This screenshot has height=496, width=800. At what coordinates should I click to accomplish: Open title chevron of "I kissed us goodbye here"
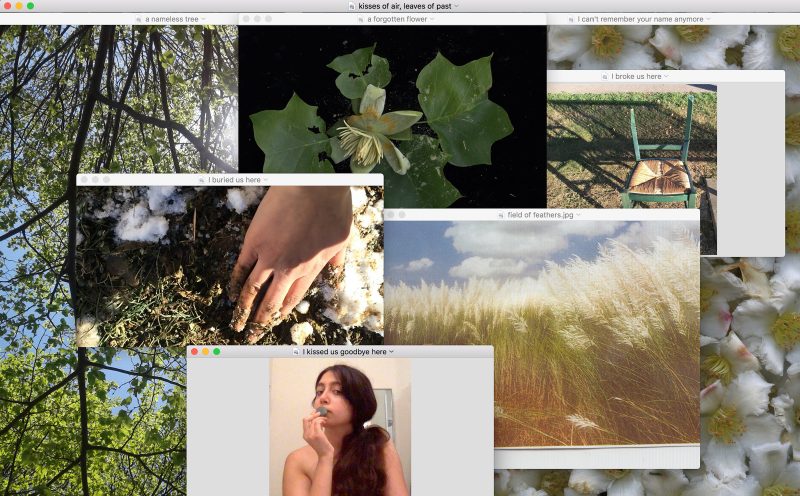[x=392, y=352]
